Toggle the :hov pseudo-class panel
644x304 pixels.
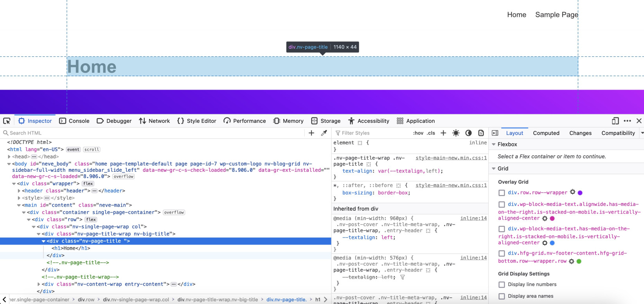[x=418, y=133]
